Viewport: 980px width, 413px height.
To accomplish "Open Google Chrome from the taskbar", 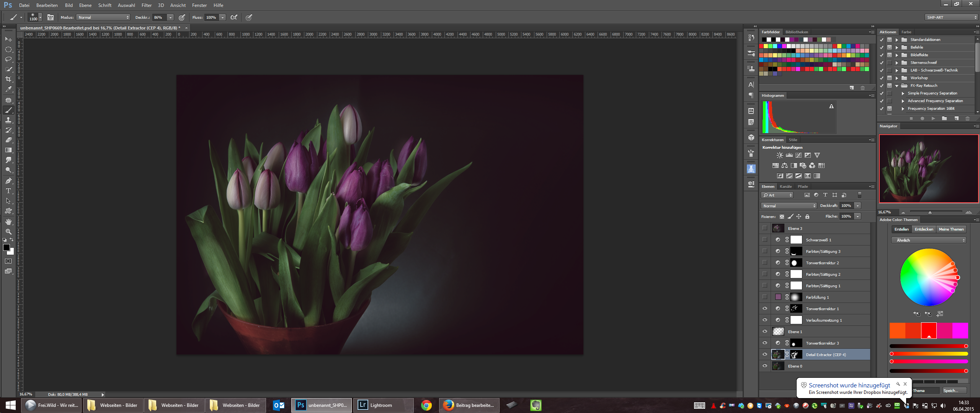I will pyautogui.click(x=426, y=405).
